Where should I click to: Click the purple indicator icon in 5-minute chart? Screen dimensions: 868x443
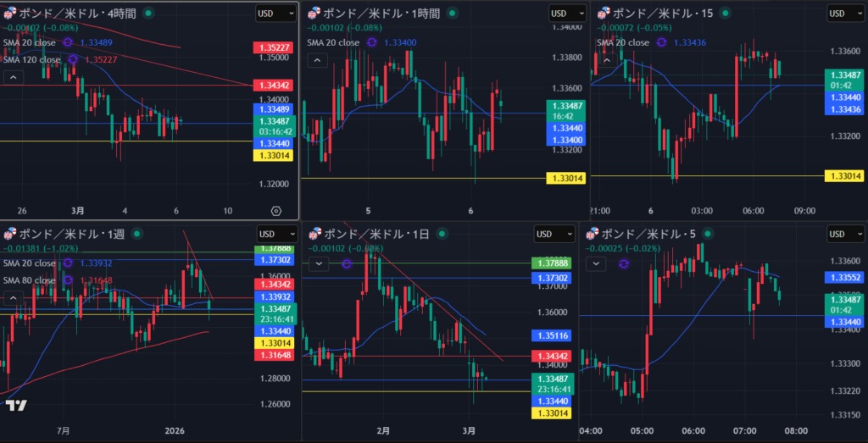(625, 263)
